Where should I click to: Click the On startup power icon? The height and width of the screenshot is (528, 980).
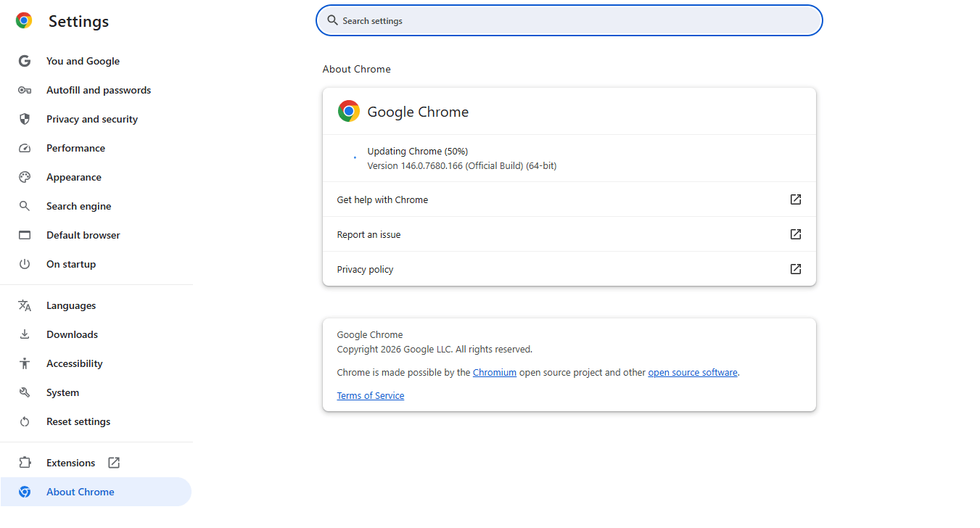25,264
